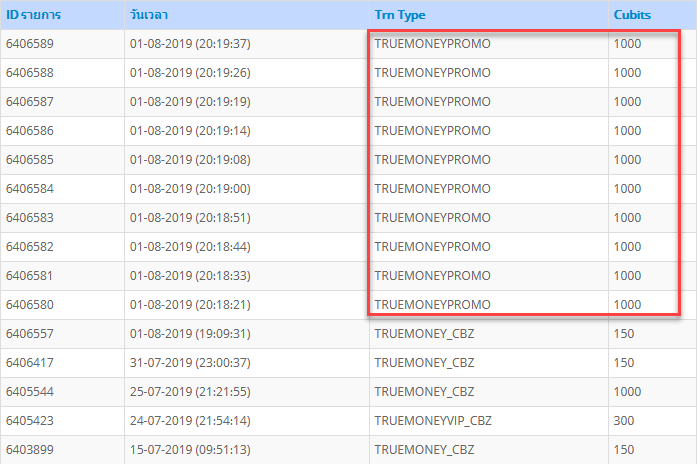Select transaction ID 6406582
Screen dimensions: 697x464
30,247
